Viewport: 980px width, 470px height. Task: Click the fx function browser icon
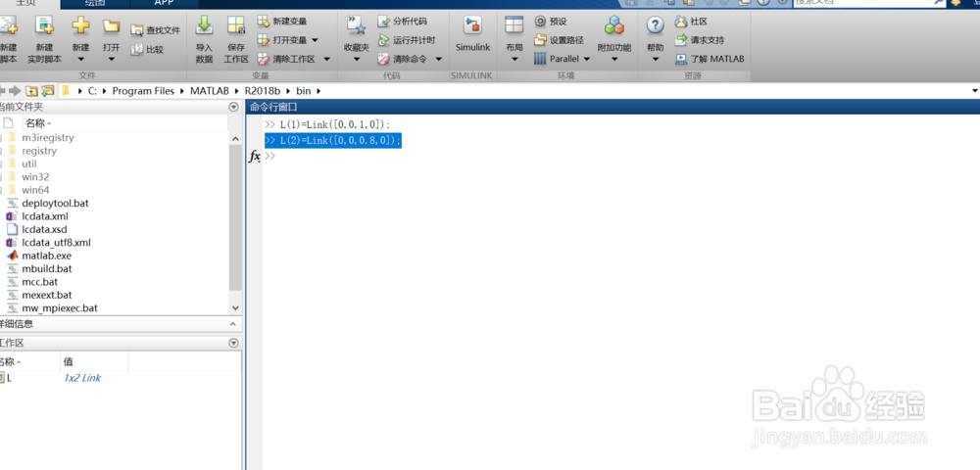coord(255,156)
